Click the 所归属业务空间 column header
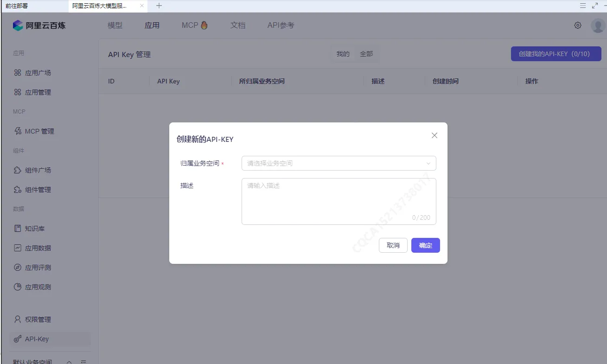This screenshot has width=607, height=364. pyautogui.click(x=262, y=81)
